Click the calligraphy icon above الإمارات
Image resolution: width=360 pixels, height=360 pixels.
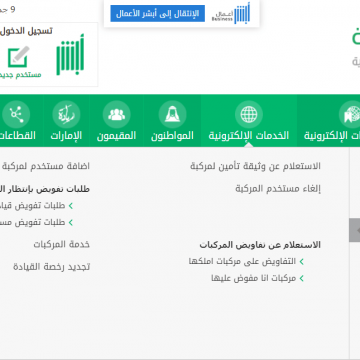coord(66,115)
